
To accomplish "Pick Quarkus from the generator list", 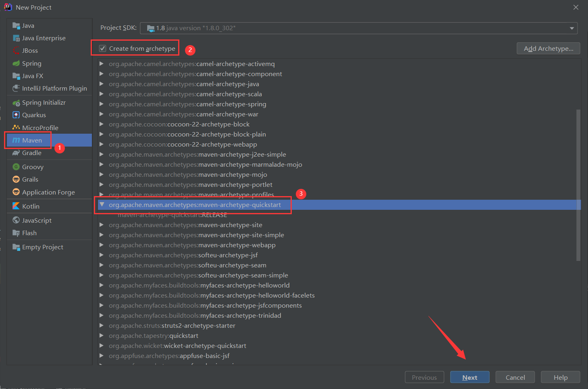I will [x=49, y=115].
